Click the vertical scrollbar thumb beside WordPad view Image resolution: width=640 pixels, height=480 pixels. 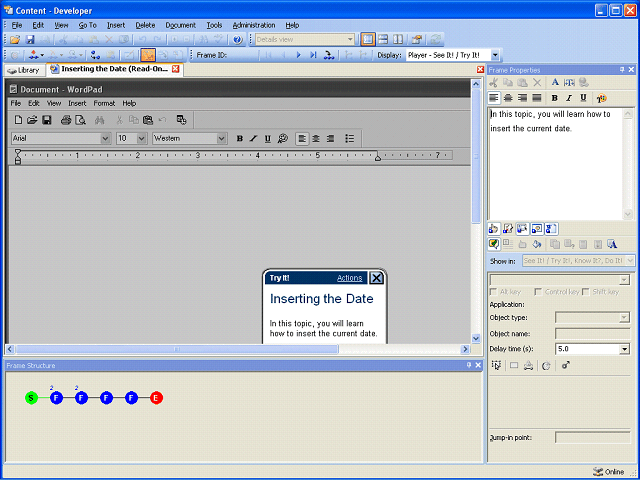(476, 156)
